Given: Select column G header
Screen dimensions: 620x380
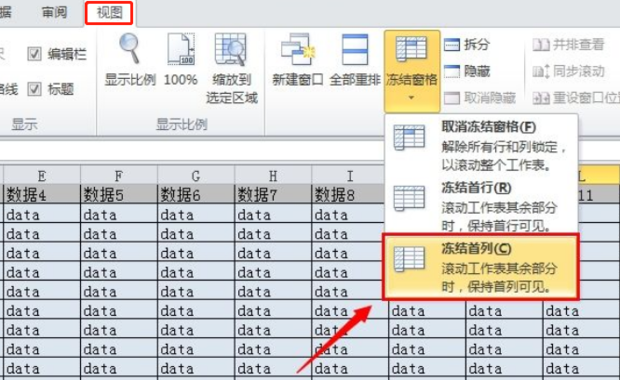Looking at the screenshot, I should pyautogui.click(x=196, y=175).
